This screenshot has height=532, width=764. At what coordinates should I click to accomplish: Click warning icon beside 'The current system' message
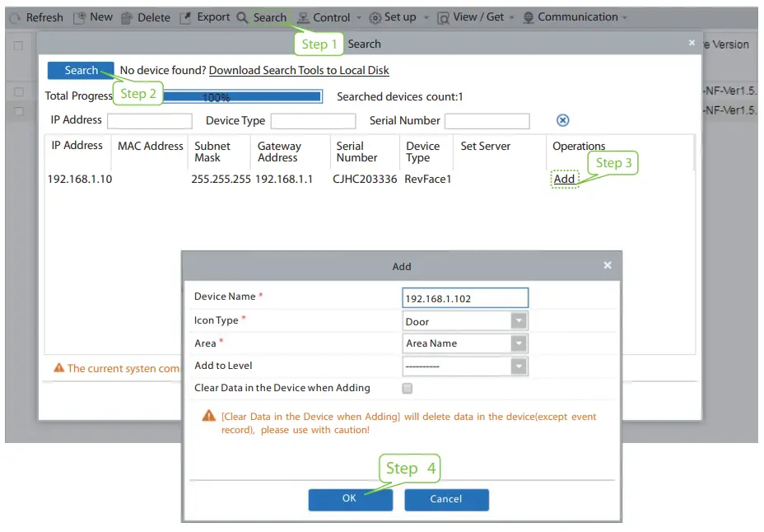(x=59, y=368)
